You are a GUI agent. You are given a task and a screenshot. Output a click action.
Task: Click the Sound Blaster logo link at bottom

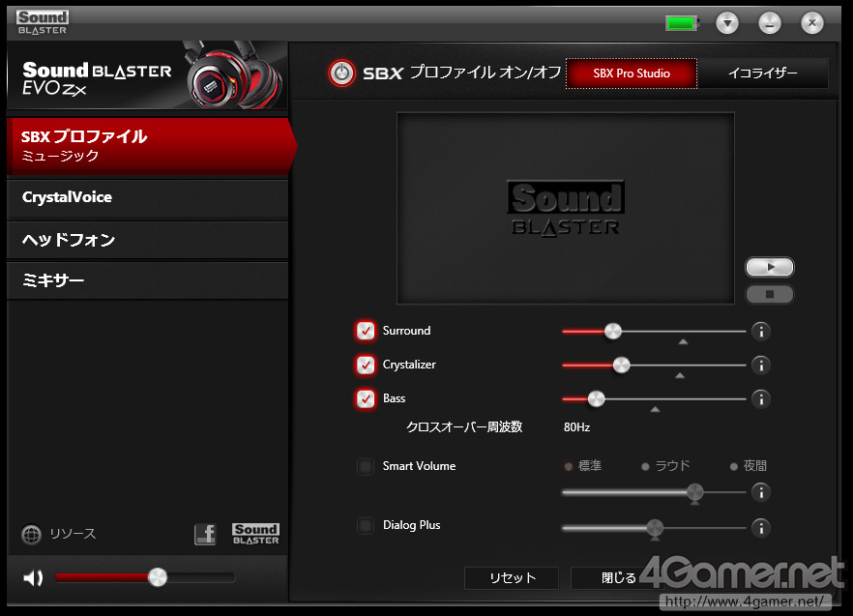coord(255,534)
